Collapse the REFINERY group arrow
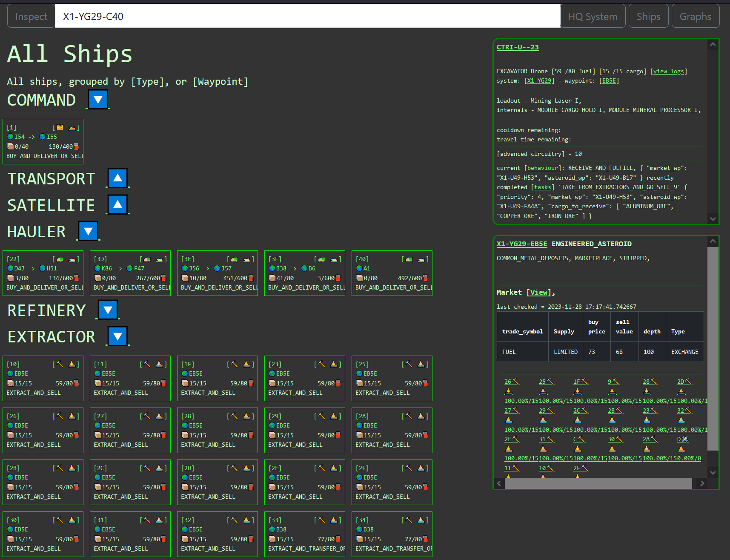The width and height of the screenshot is (730, 560). click(107, 310)
